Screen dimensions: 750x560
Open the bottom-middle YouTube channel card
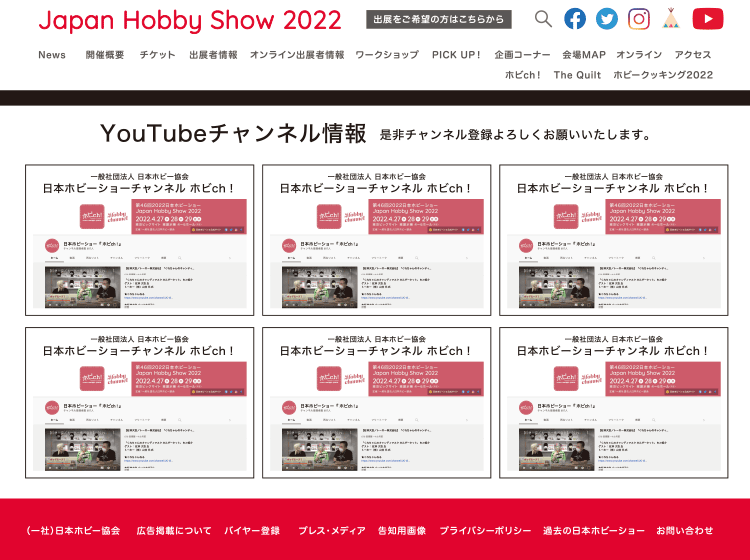[376, 403]
